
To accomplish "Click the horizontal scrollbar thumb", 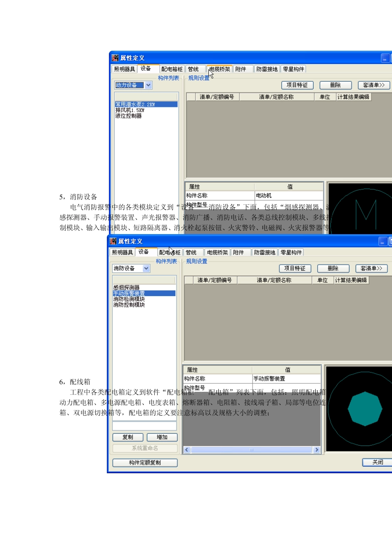I will pyautogui.click(x=251, y=450).
